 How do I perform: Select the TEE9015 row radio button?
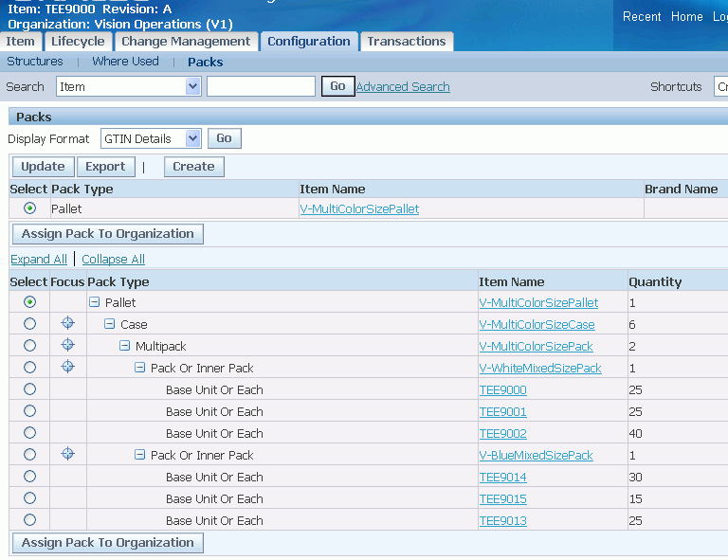click(x=29, y=497)
